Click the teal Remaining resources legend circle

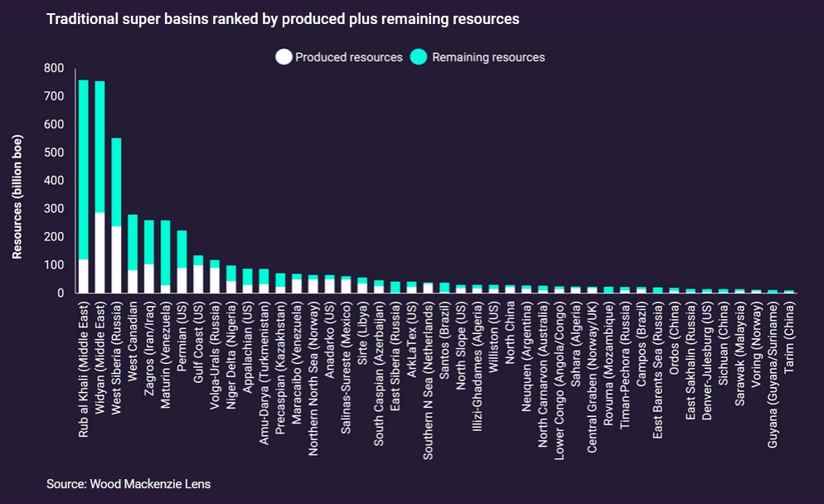tap(419, 57)
